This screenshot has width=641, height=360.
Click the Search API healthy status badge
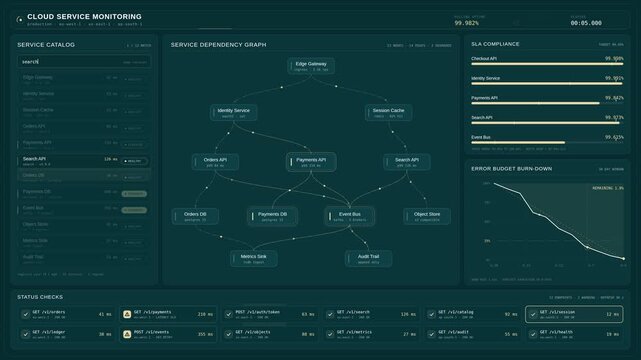pyautogui.click(x=134, y=161)
